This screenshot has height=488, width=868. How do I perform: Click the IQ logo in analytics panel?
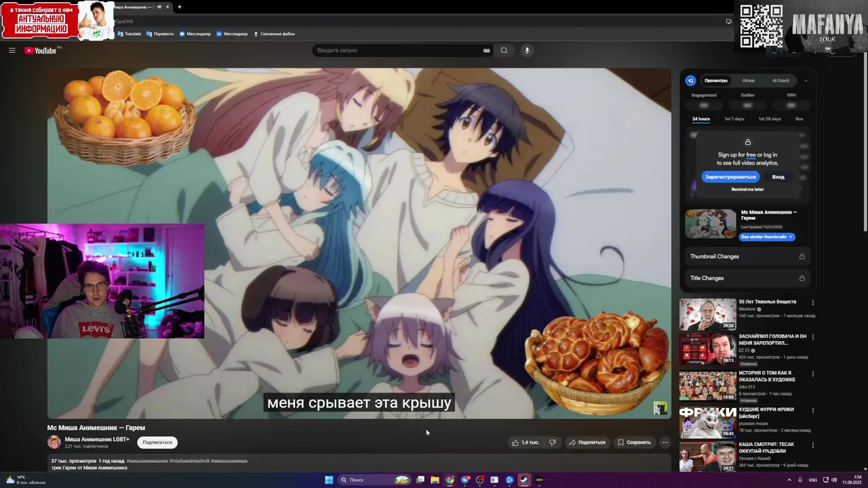[690, 81]
